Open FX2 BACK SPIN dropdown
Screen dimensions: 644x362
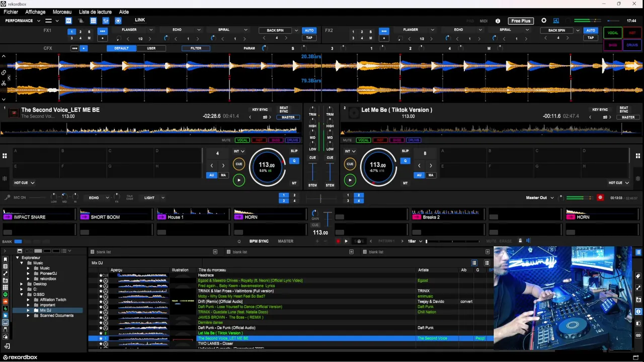click(x=578, y=30)
